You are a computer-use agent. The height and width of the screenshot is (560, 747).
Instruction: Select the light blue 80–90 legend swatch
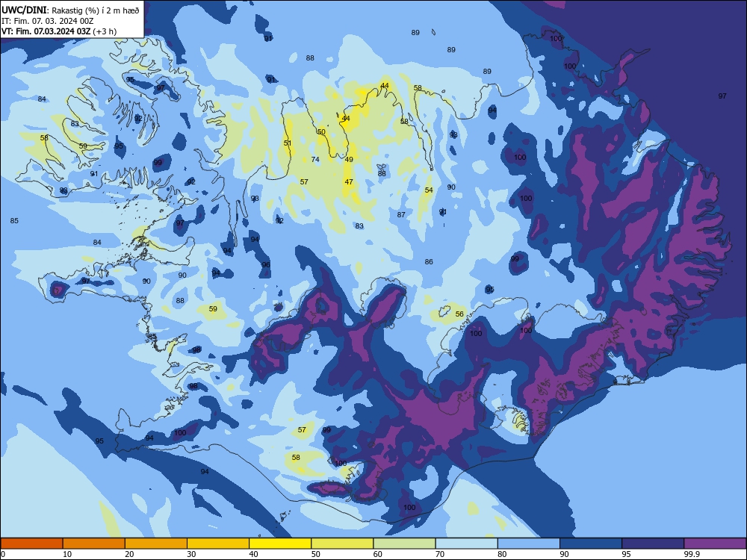pos(529,544)
